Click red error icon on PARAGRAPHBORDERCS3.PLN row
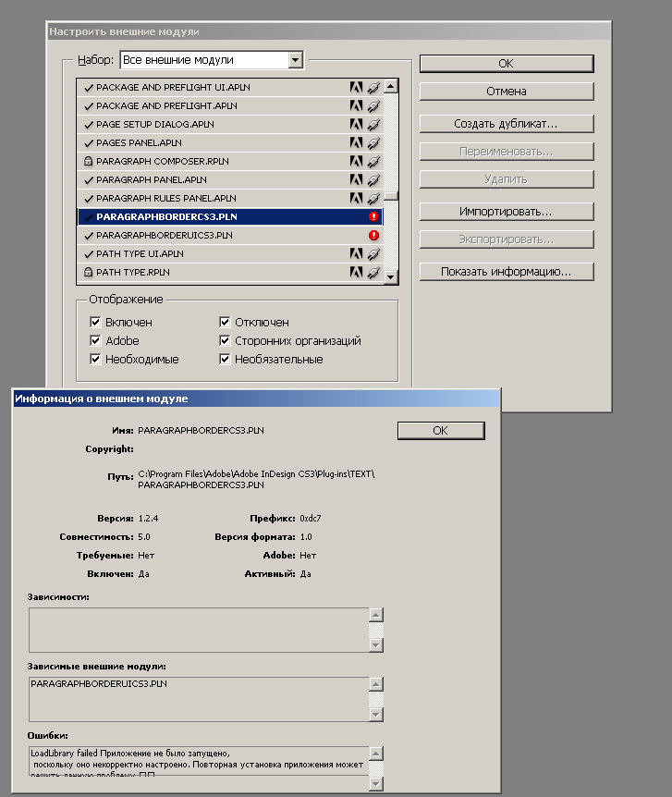Image resolution: width=672 pixels, height=797 pixels. [x=373, y=216]
